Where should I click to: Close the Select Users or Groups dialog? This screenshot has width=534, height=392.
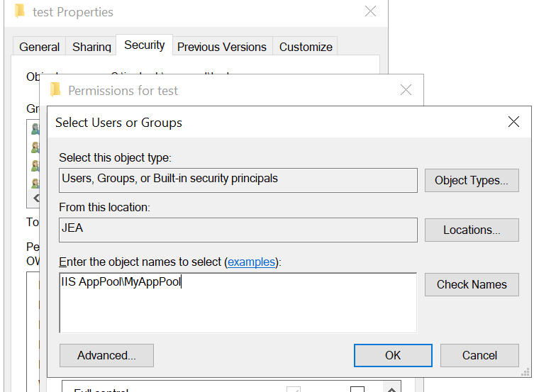[514, 122]
